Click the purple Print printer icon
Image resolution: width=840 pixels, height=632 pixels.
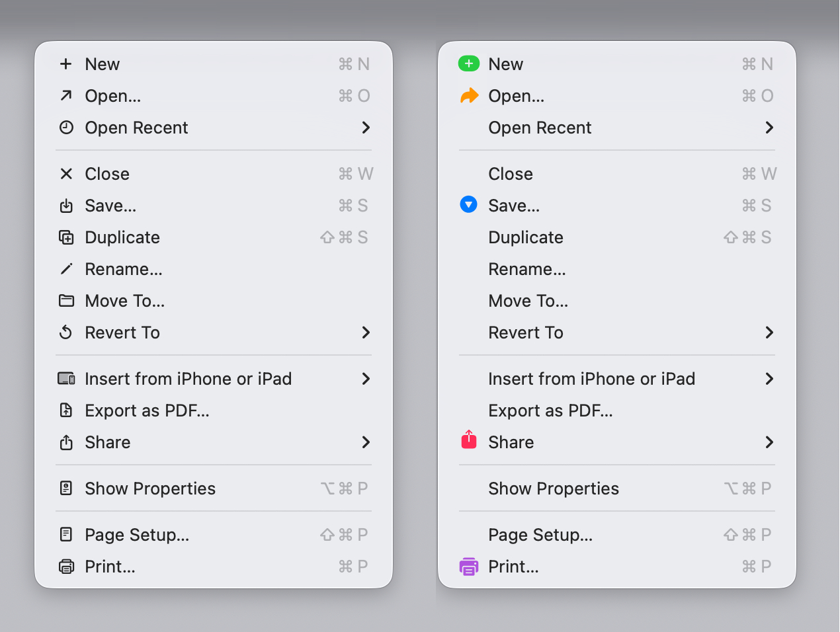[469, 566]
